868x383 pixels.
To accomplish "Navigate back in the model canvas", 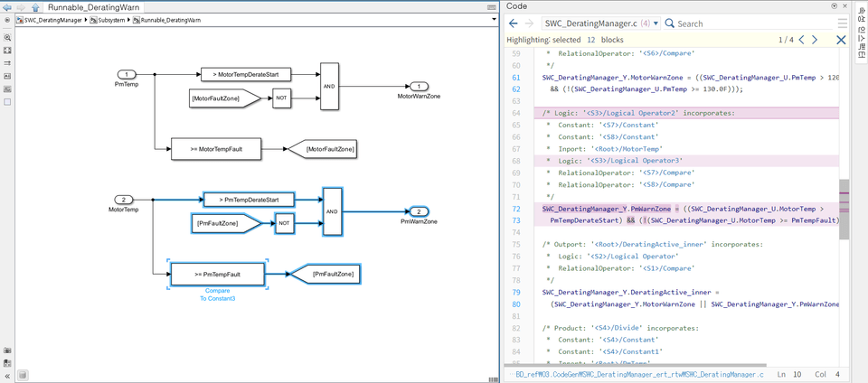I will point(7,8).
